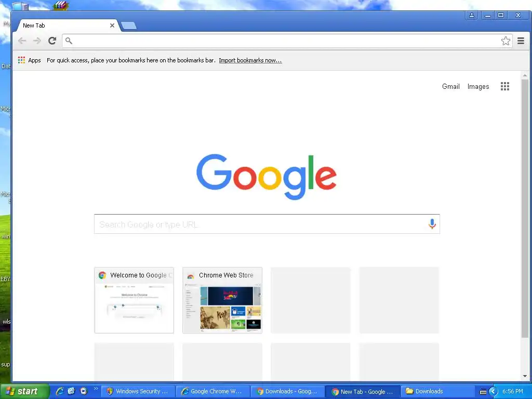Switch to Google Chrome W... Internet Explorer window
The image size is (532, 399).
coord(212,391)
